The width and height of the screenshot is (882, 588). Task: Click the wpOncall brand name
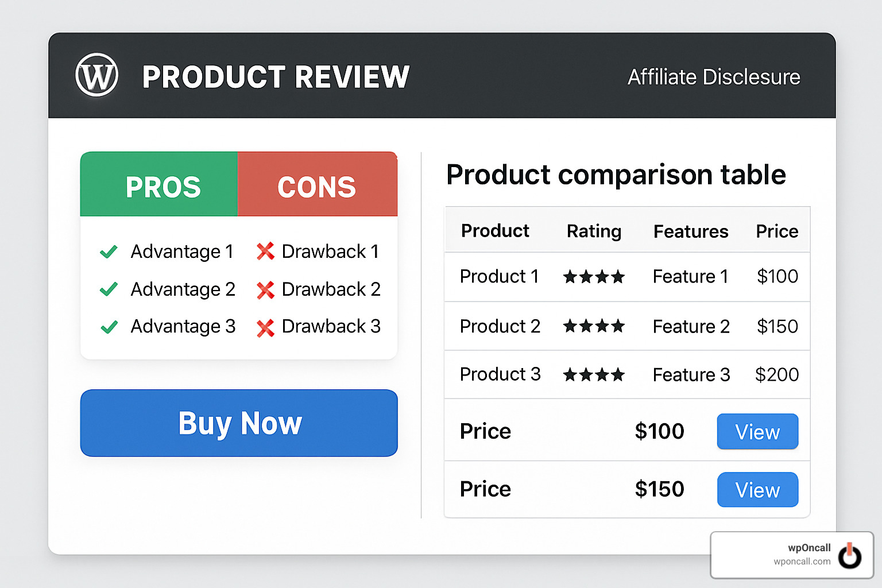coord(809,548)
